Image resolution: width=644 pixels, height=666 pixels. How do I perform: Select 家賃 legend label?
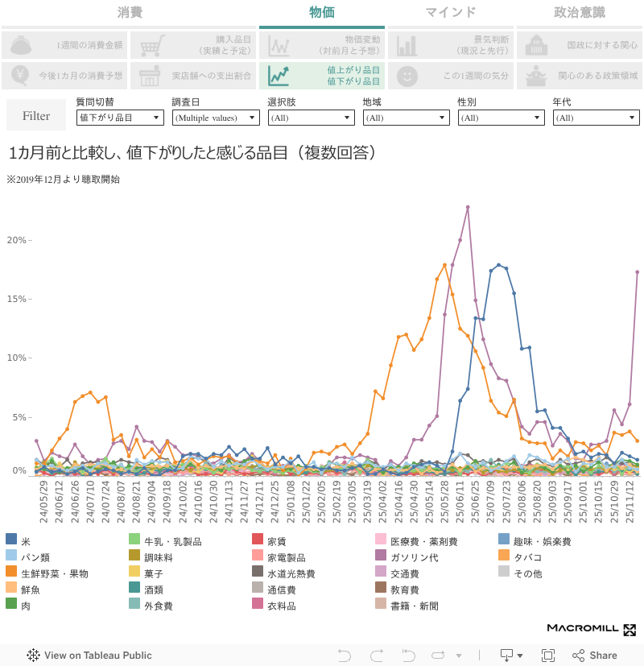(277, 541)
